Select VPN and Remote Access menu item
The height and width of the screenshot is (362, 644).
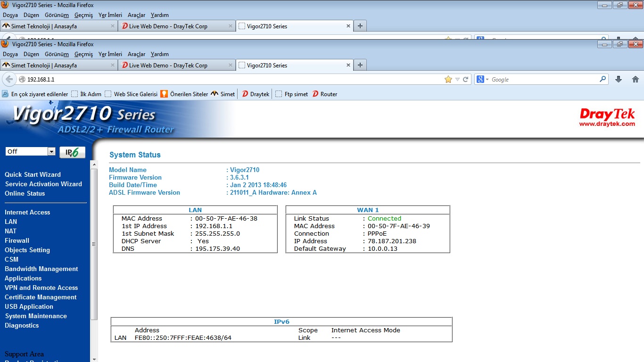[x=41, y=288]
